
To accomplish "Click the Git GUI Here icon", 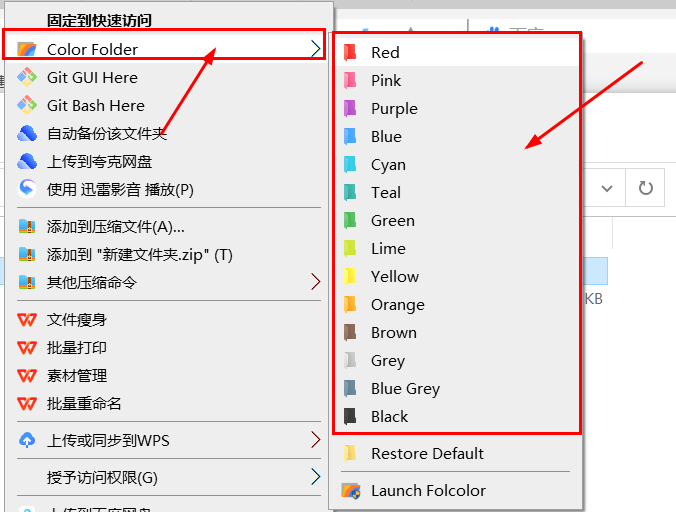I will [27, 77].
